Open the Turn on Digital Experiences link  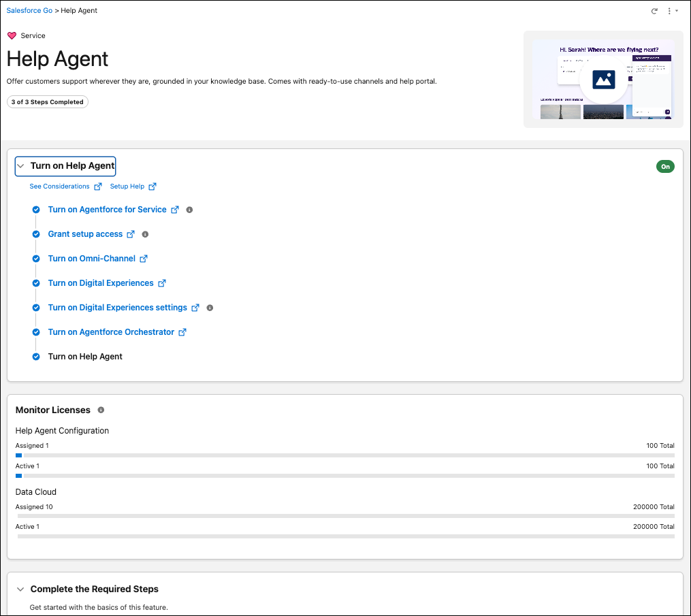click(x=101, y=283)
